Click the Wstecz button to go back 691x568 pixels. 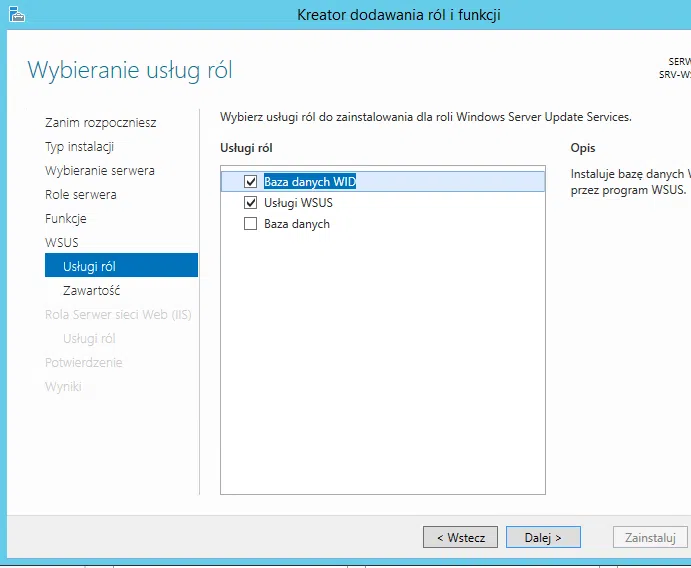460,537
